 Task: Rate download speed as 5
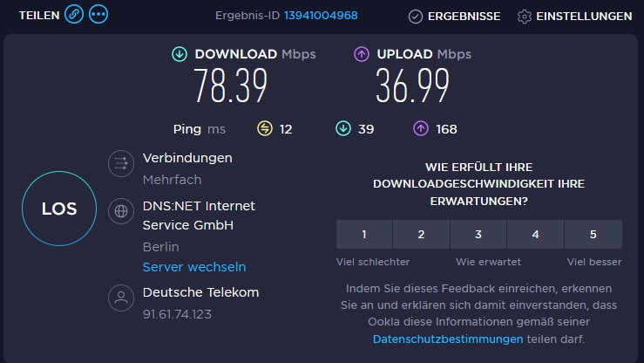click(593, 235)
